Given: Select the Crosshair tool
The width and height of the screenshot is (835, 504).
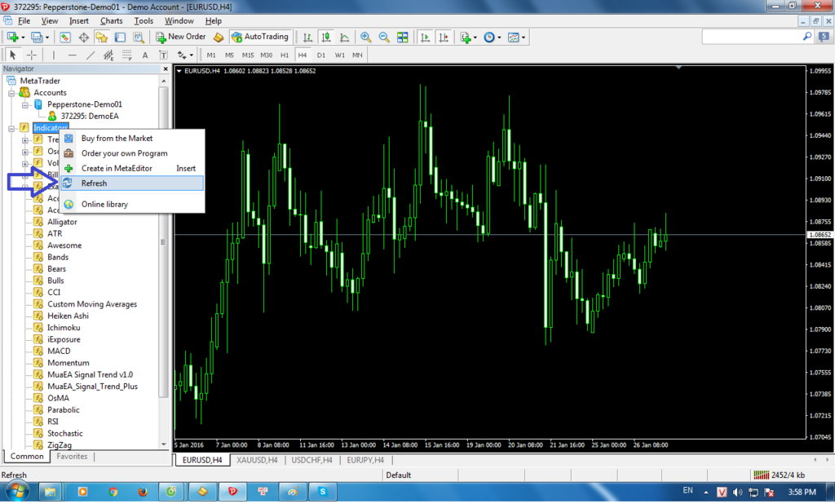Looking at the screenshot, I should [x=32, y=55].
